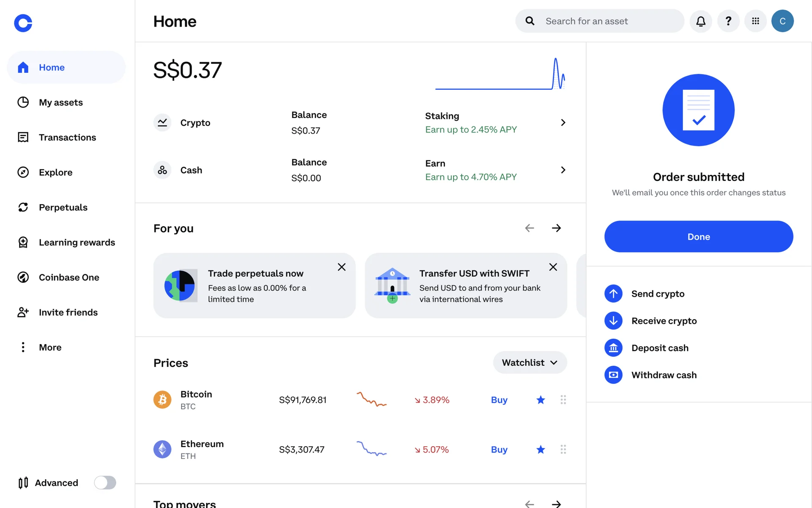Unstar Bitcoin from the watchlist
812x508 pixels.
(540, 400)
